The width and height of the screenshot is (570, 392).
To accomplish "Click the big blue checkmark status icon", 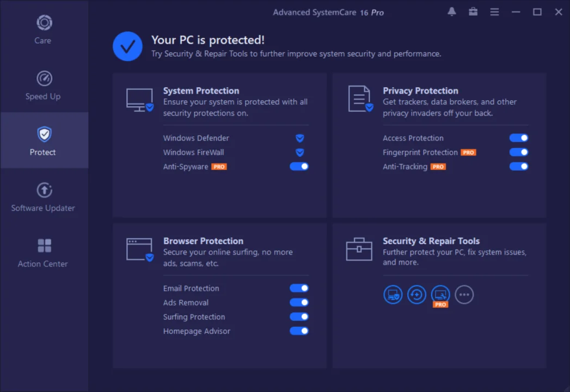I will click(127, 46).
